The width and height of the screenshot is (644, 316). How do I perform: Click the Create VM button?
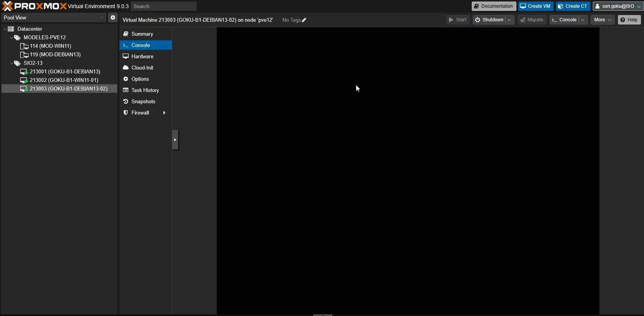click(535, 6)
